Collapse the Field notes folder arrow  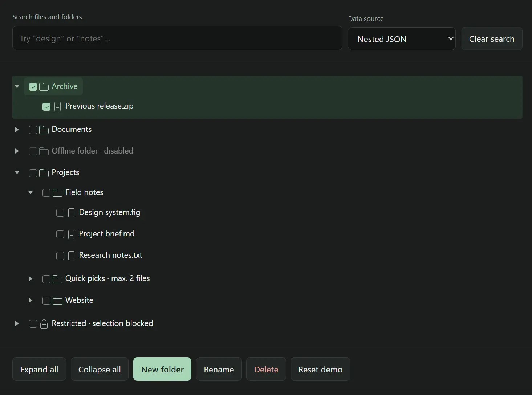pos(31,192)
